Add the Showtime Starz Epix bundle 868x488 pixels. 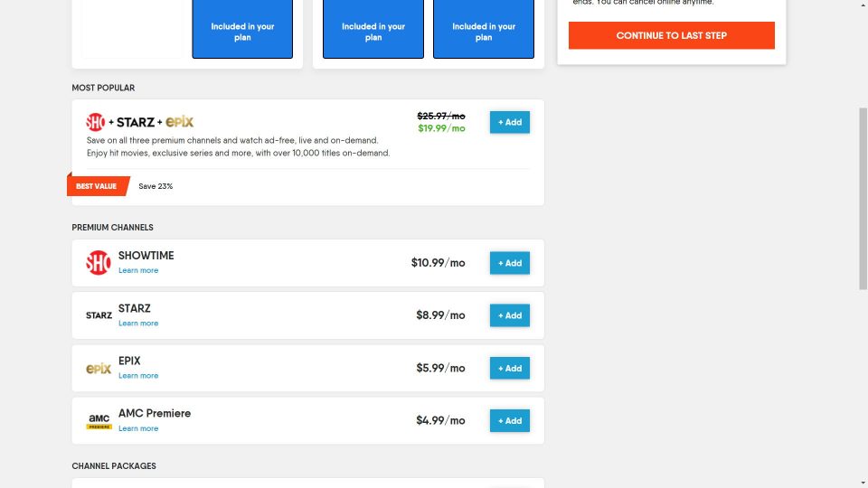pos(510,122)
